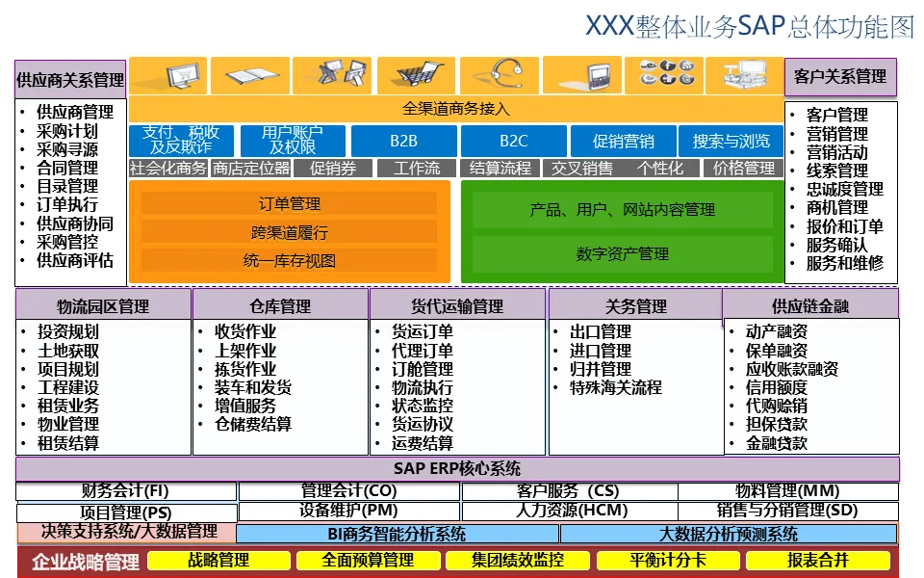This screenshot has height=578, width=924.
Task: Click the 大数据分析预测系统 blue bar
Action: pyautogui.click(x=729, y=534)
